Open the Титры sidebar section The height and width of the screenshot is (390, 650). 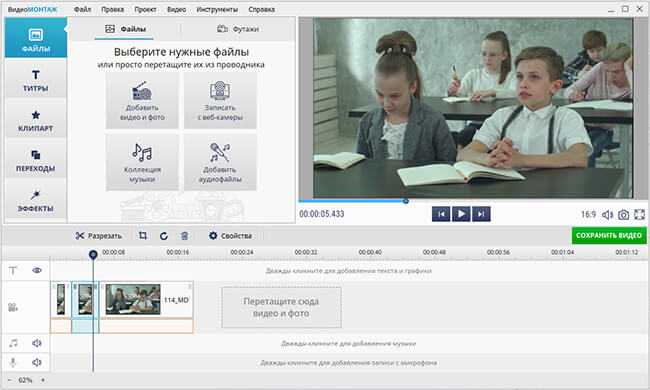pos(36,80)
